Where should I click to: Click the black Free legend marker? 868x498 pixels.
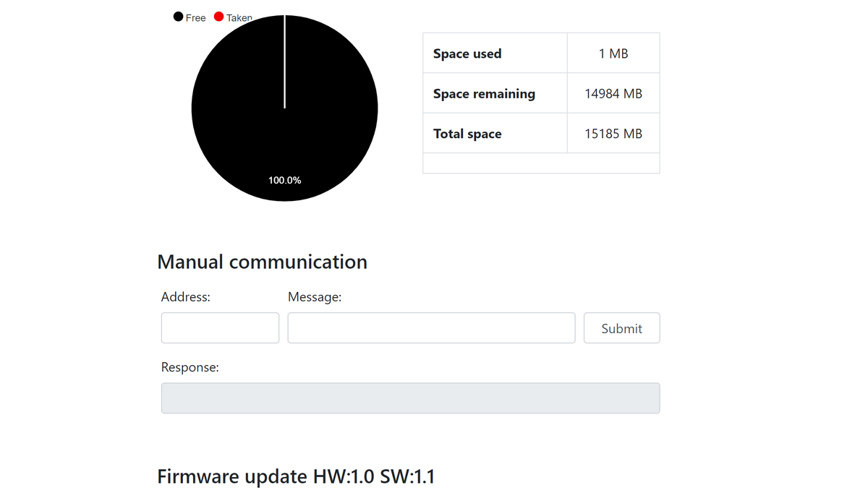pos(178,17)
